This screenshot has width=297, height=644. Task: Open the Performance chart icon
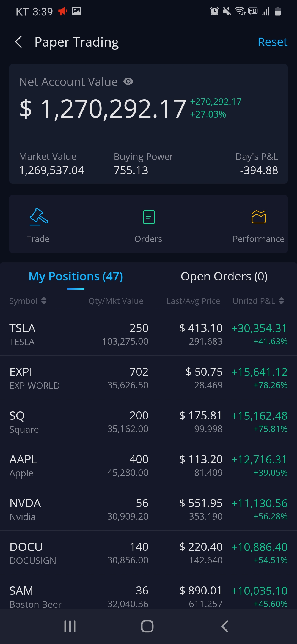click(x=258, y=217)
